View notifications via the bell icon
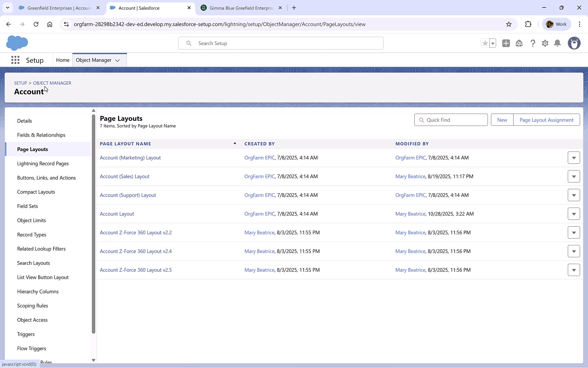 coord(557,43)
